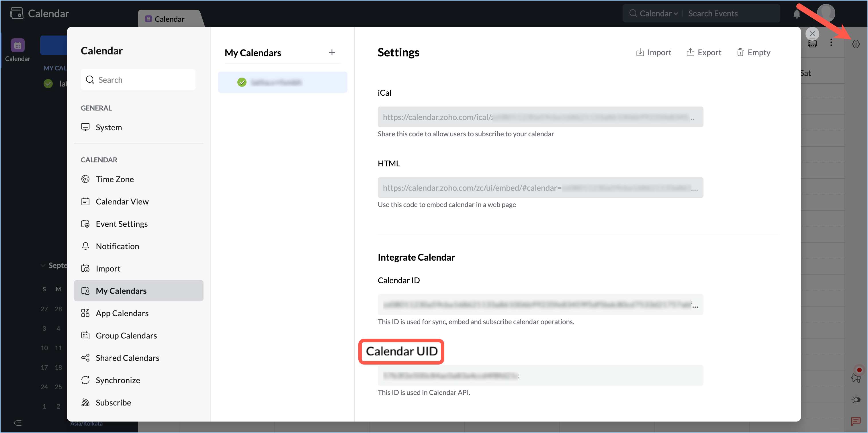Add a new calendar with plus icon
The width and height of the screenshot is (868, 433).
point(332,52)
